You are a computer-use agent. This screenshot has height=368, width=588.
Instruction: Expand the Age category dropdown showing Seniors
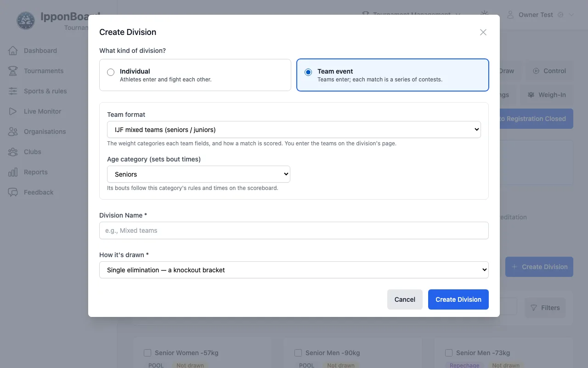[198, 174]
